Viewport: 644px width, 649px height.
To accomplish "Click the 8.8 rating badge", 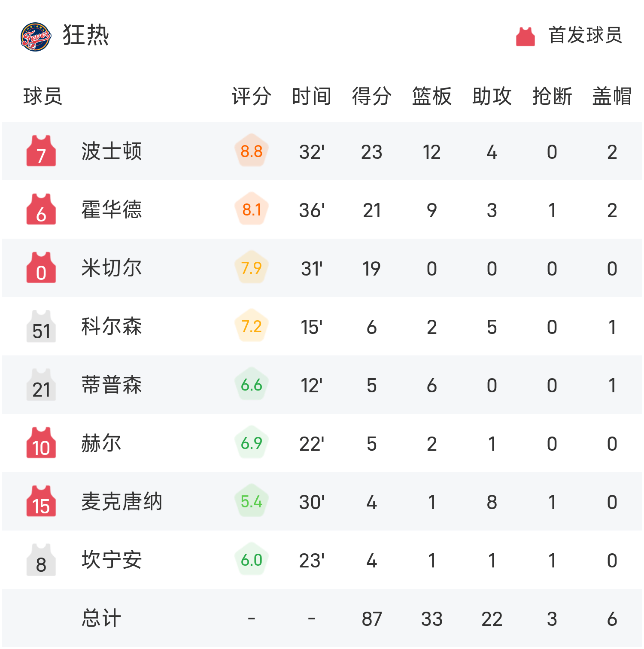I will click(x=252, y=151).
